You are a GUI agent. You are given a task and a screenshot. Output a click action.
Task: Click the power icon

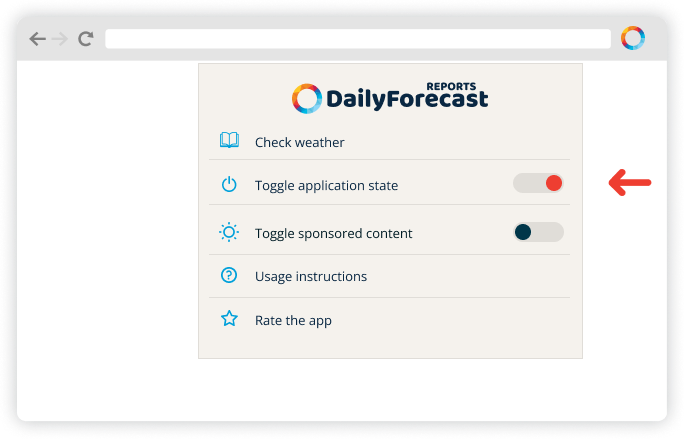click(x=229, y=184)
